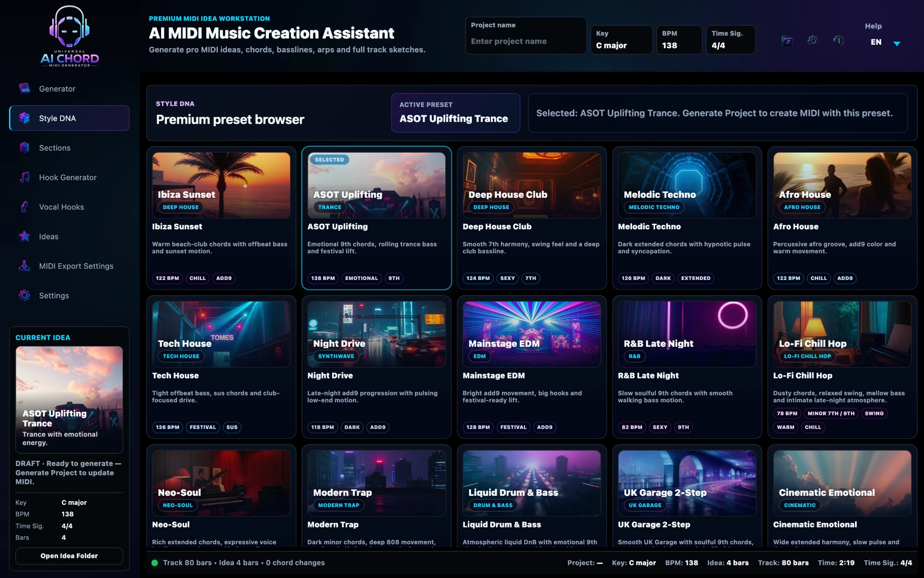Click the SUS tag on Tech House
Screen dimensions: 924x578
coord(232,427)
